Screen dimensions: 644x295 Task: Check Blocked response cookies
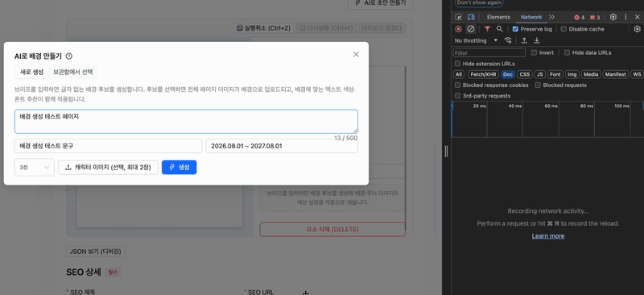pyautogui.click(x=457, y=85)
